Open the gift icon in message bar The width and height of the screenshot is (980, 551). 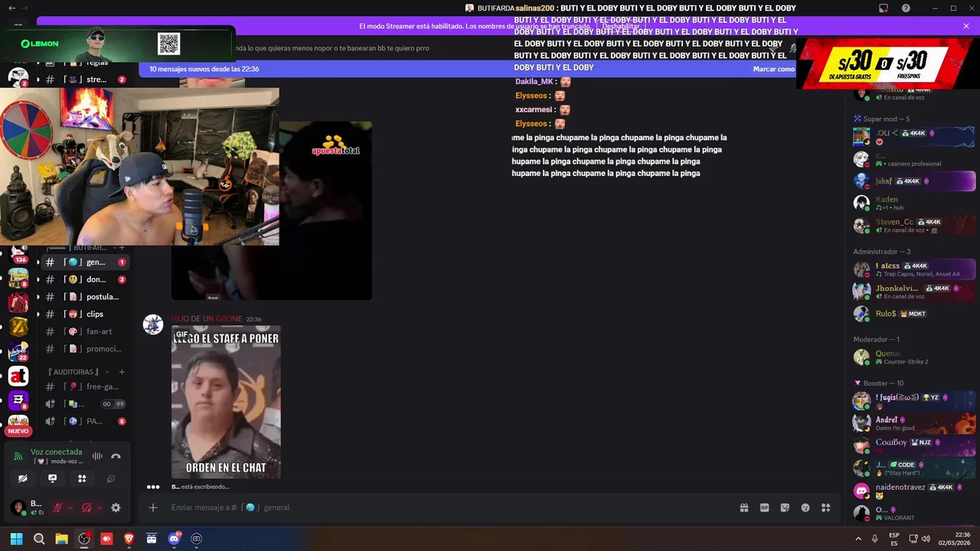(x=743, y=507)
